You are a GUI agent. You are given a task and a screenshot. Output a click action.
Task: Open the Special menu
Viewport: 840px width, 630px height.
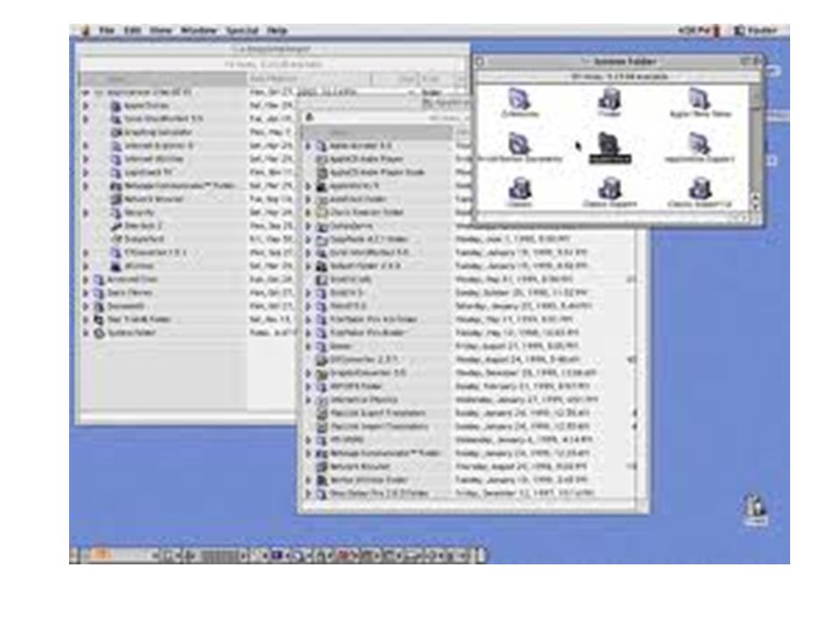(x=242, y=31)
